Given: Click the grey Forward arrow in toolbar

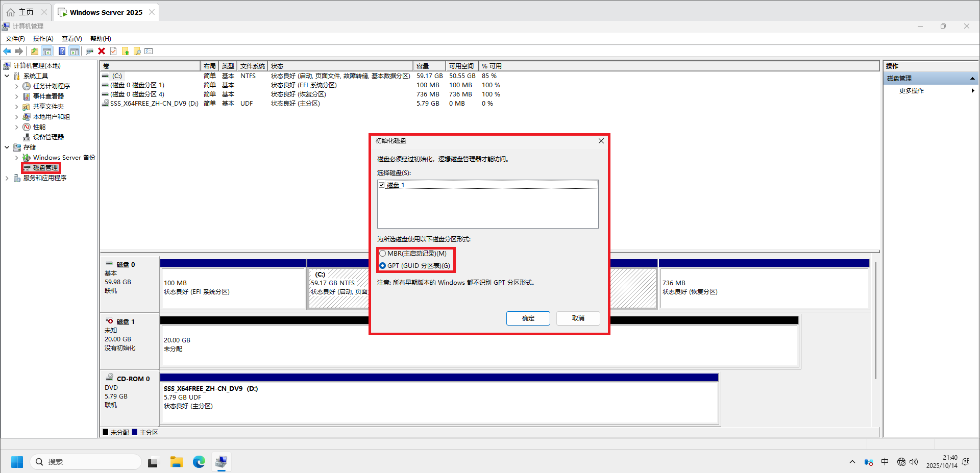Looking at the screenshot, I should [19, 51].
